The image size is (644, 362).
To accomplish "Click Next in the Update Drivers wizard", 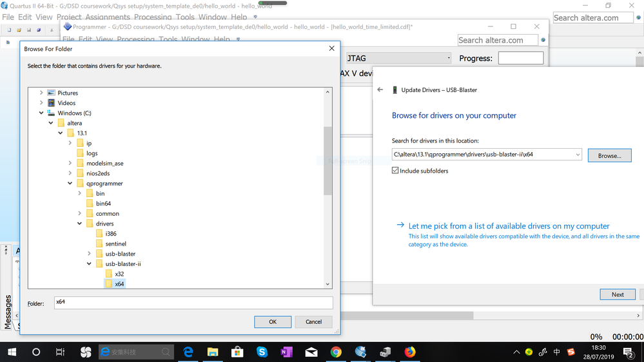I will [x=618, y=294].
